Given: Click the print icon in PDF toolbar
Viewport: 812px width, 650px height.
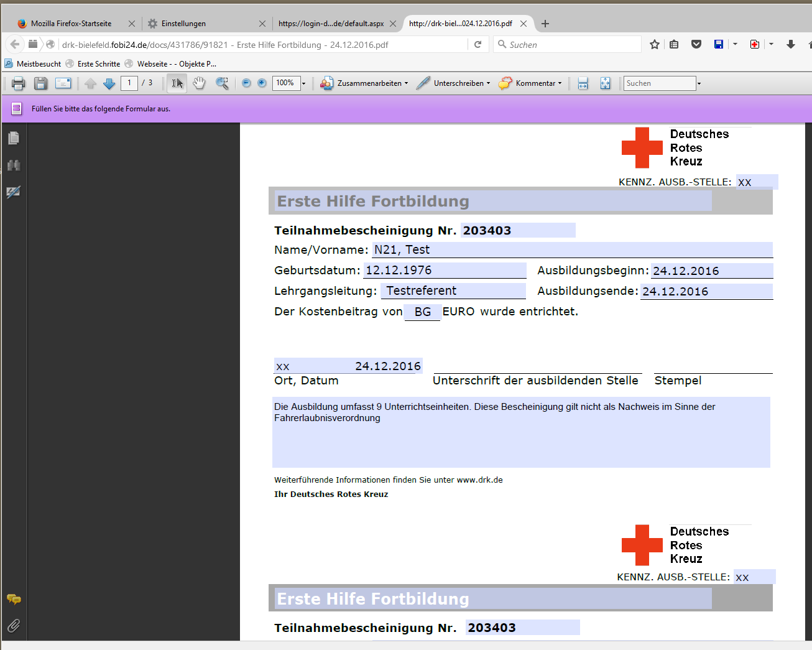Looking at the screenshot, I should pos(18,83).
